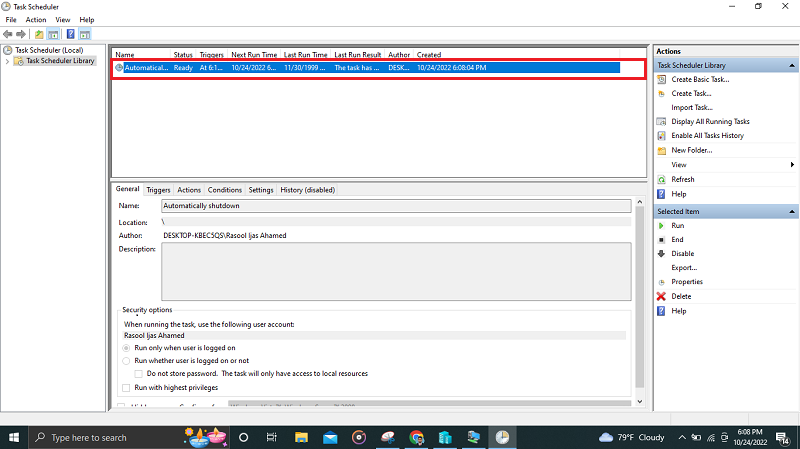Open the taskbar clock showing 6:08 PM

(x=750, y=437)
